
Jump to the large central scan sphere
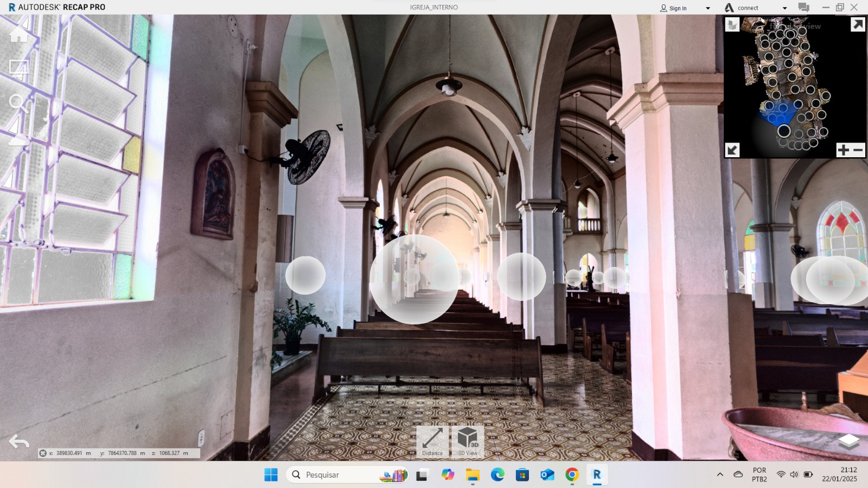[413, 279]
